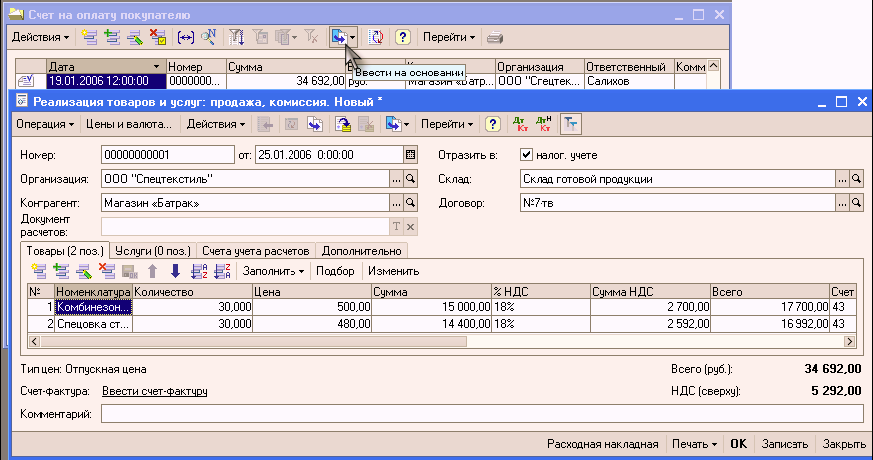
Task: Toggle the налог. учете checkbox
Action: coord(526,155)
